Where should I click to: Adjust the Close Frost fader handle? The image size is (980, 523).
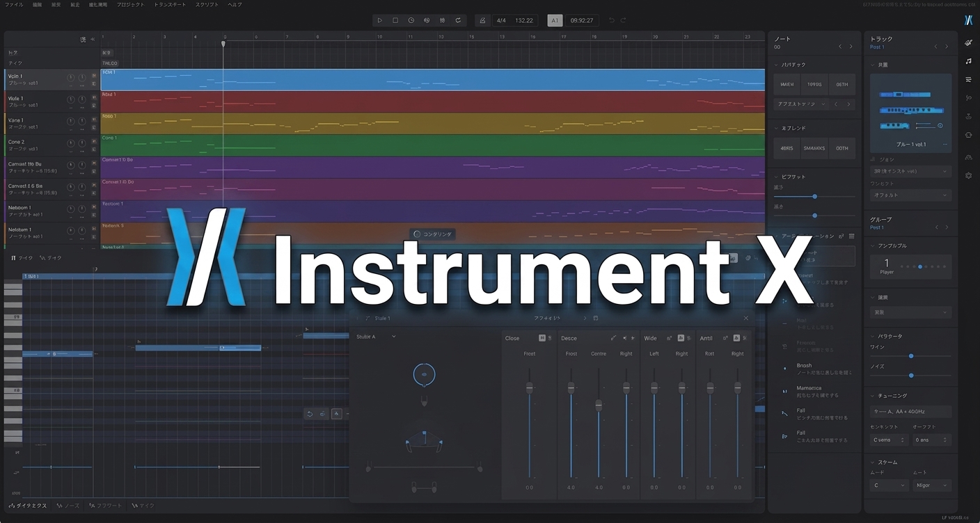pyautogui.click(x=529, y=387)
